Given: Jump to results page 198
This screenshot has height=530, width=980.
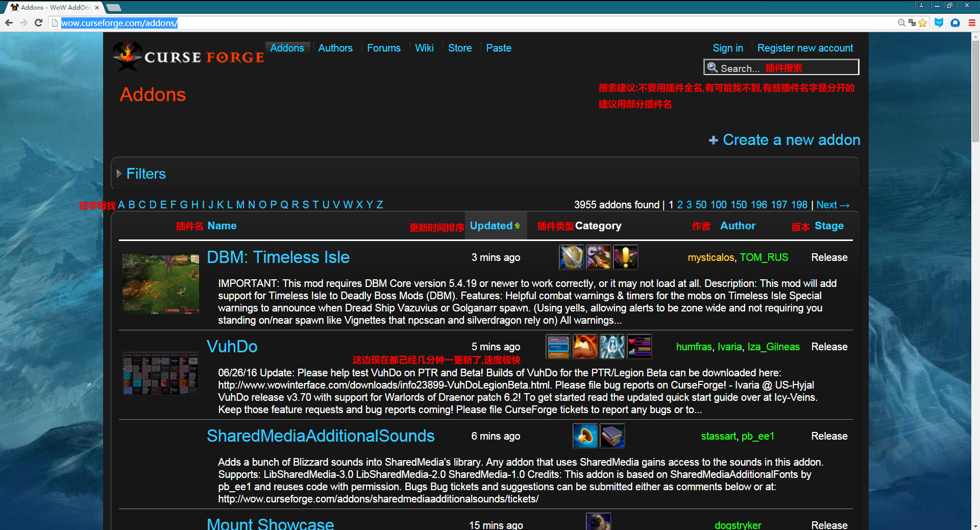Looking at the screenshot, I should [x=799, y=205].
